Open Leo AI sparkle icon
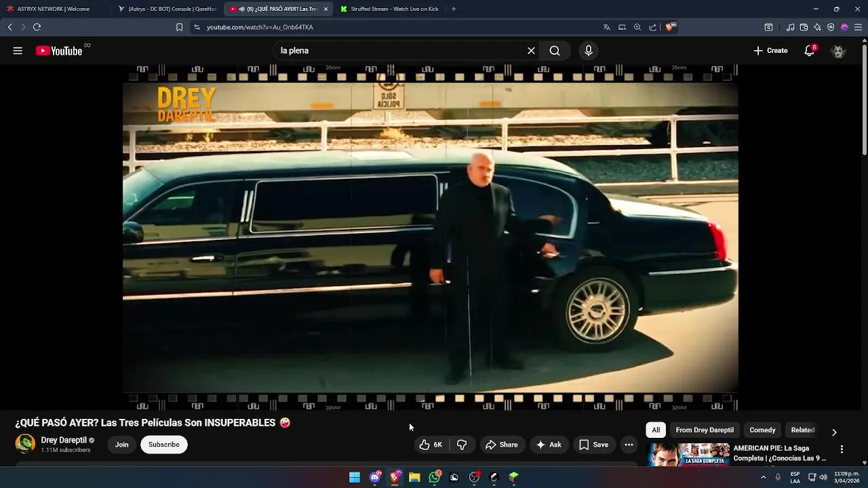868x488 pixels. coord(817,27)
